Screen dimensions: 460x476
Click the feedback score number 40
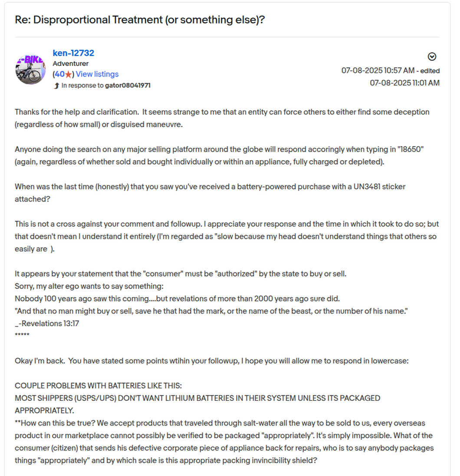[59, 74]
